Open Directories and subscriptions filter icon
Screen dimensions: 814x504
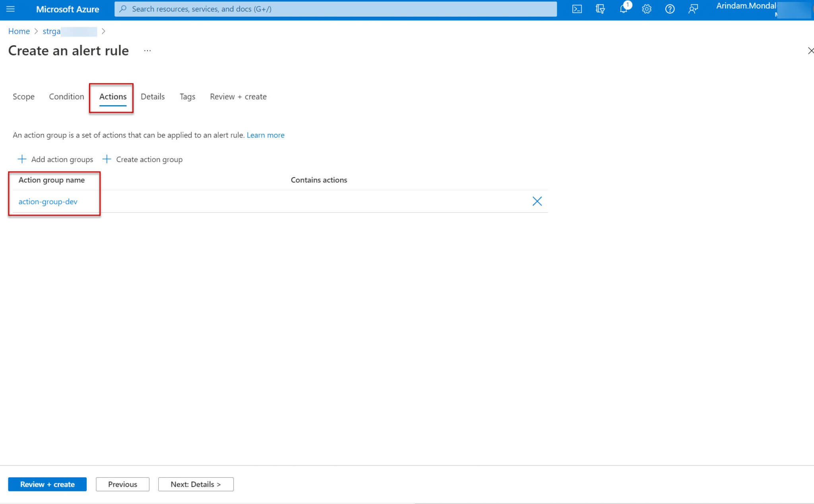click(x=600, y=9)
